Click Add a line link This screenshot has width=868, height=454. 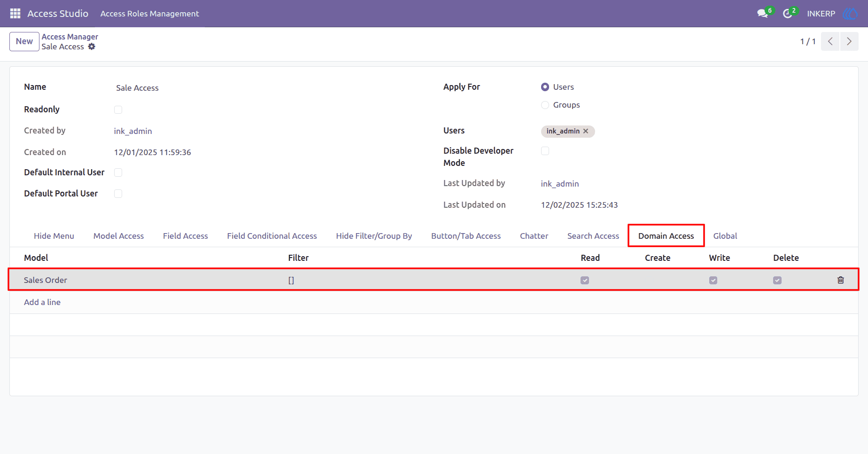42,302
